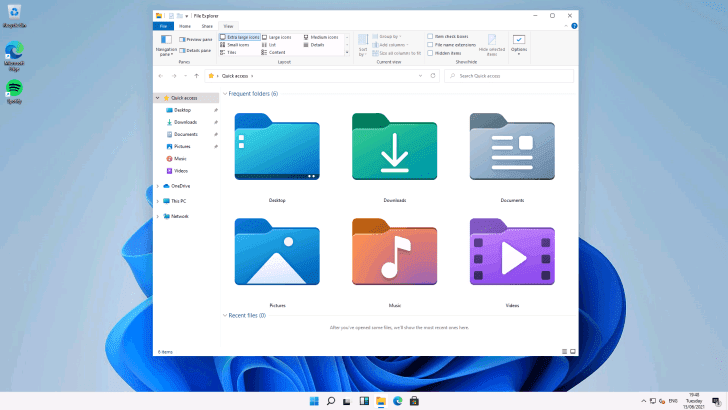
Task: Click Size all columns to fit
Action: [396, 53]
